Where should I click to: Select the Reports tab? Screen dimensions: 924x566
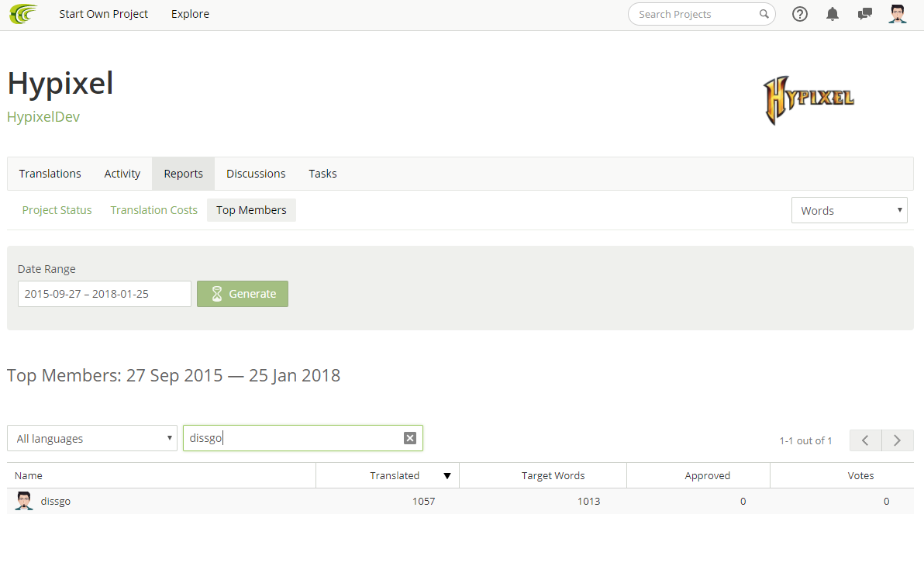tap(183, 174)
